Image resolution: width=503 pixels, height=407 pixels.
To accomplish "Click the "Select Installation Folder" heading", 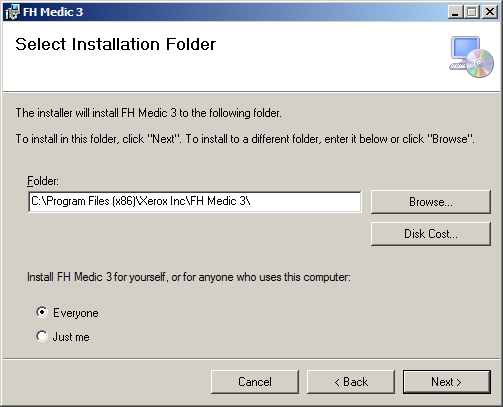I will 116,44.
